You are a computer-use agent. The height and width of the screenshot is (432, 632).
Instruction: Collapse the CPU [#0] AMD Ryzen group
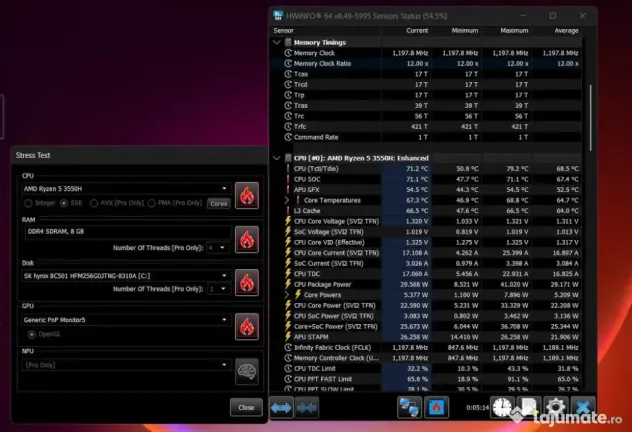(x=276, y=158)
